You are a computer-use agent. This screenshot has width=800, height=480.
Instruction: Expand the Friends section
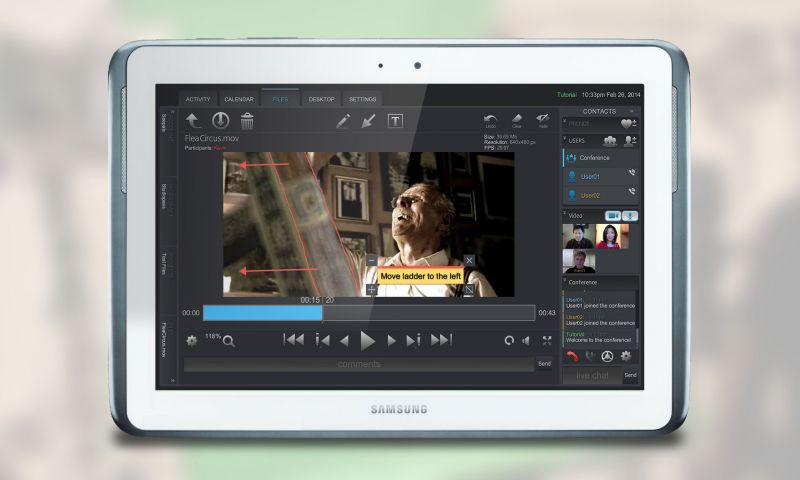(566, 123)
